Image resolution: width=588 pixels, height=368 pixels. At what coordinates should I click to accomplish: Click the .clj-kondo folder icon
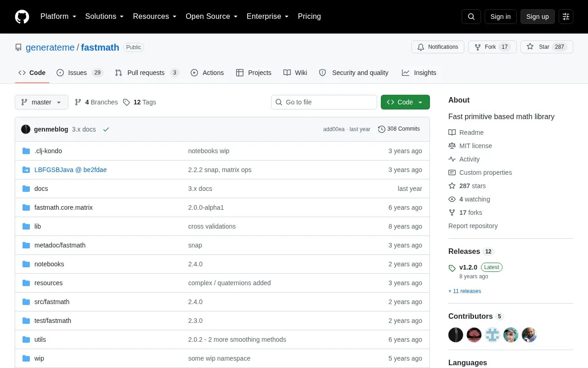pos(26,151)
